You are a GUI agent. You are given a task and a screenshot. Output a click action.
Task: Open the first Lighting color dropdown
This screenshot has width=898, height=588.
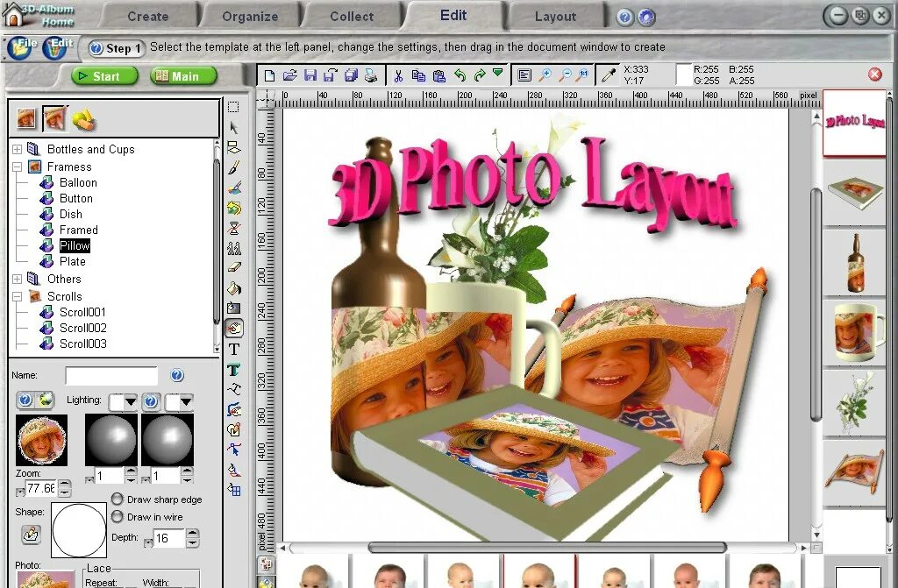[130, 402]
